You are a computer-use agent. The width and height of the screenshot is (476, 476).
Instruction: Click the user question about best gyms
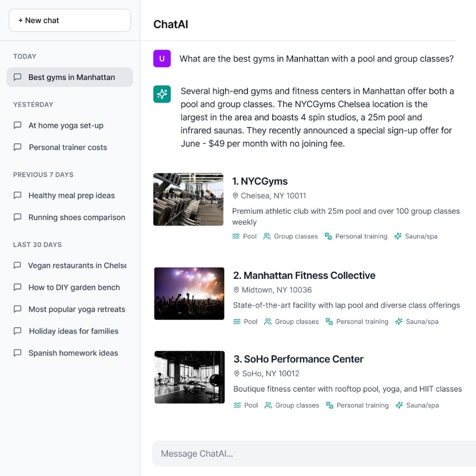coord(317,59)
